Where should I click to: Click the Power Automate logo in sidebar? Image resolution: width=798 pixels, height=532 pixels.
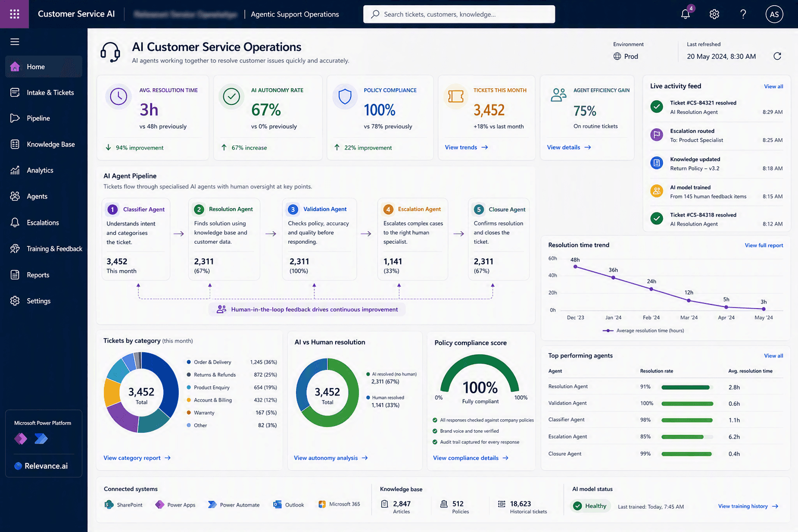41,439
